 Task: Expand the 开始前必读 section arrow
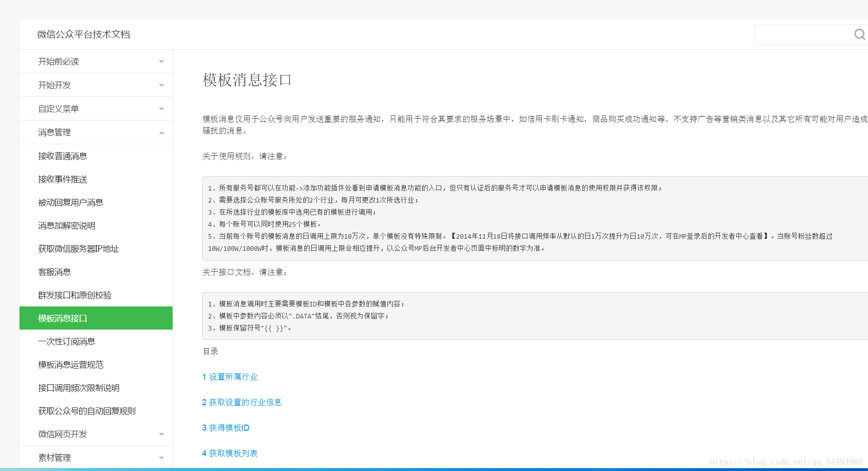click(161, 62)
